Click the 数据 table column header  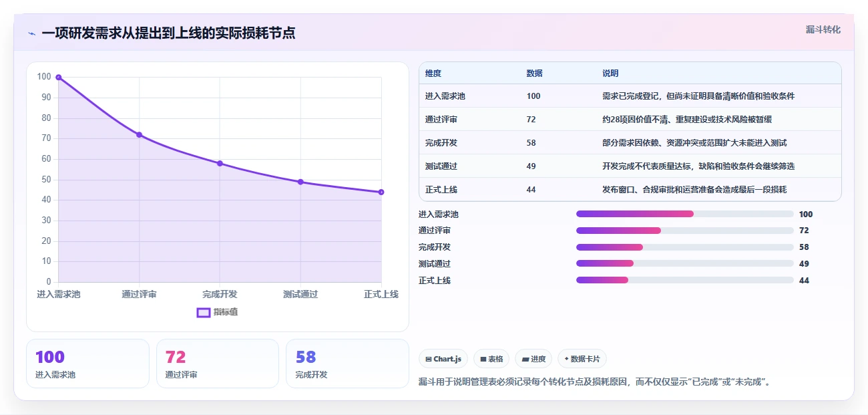534,74
